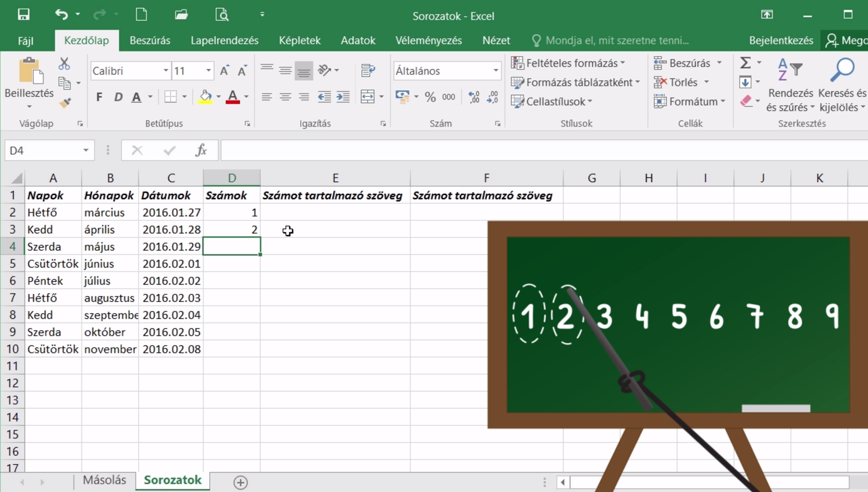Open the fill color dropdown arrow

pos(218,97)
